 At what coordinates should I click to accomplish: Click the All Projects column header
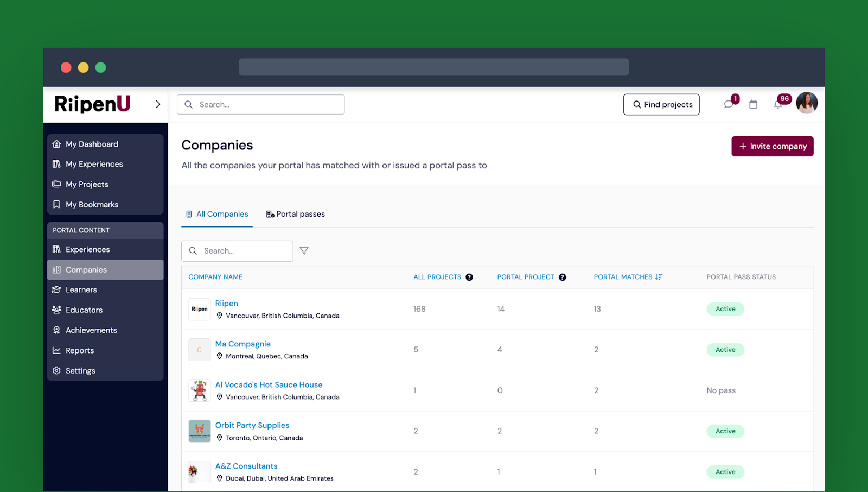tap(437, 277)
